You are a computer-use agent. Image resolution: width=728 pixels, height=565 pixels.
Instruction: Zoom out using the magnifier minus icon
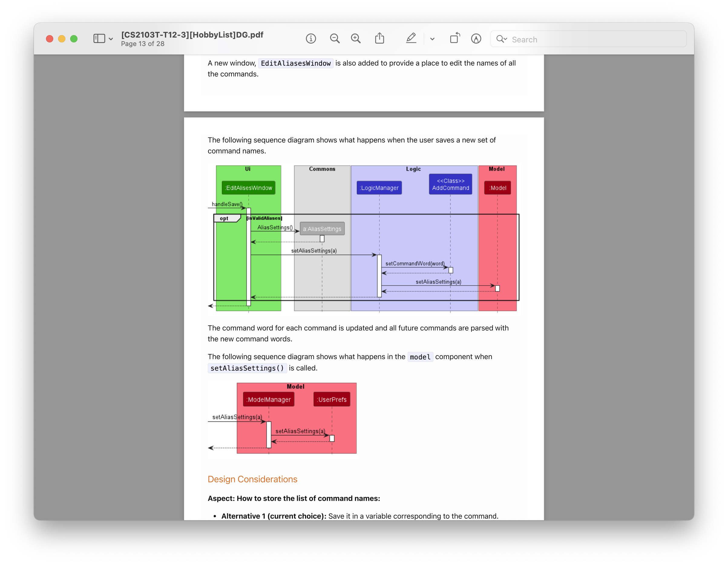tap(335, 39)
